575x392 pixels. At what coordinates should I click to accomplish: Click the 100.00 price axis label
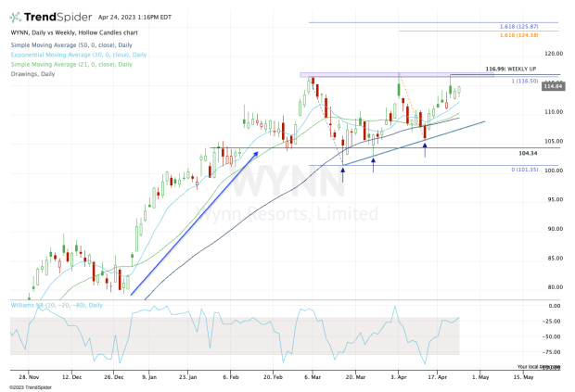tap(554, 171)
